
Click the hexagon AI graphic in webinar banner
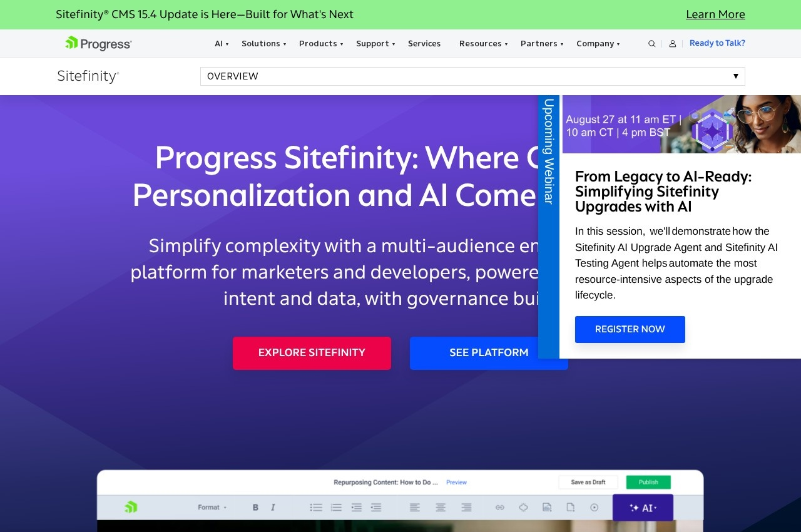tap(712, 130)
